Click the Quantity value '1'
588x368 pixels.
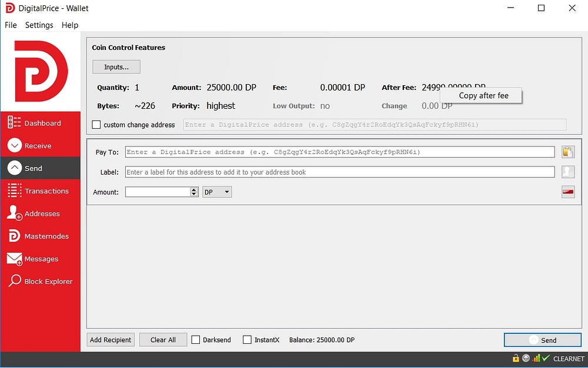[x=137, y=88]
